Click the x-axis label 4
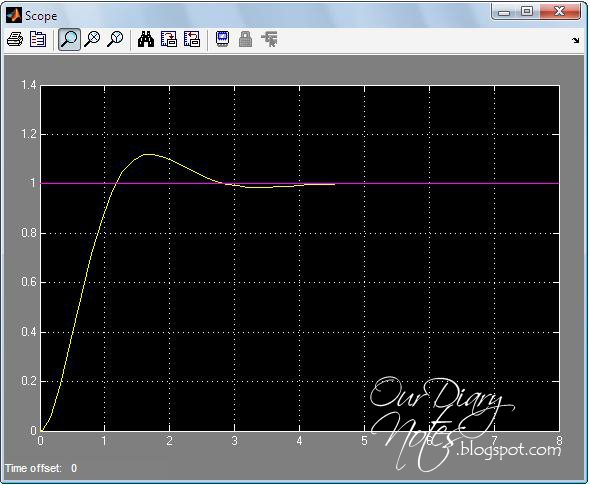 pos(300,441)
